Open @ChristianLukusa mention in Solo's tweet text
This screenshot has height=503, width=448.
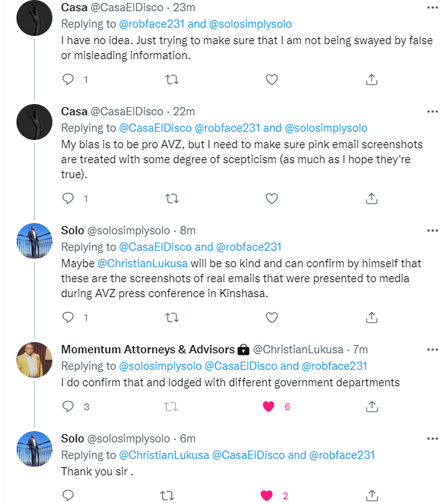click(x=142, y=263)
